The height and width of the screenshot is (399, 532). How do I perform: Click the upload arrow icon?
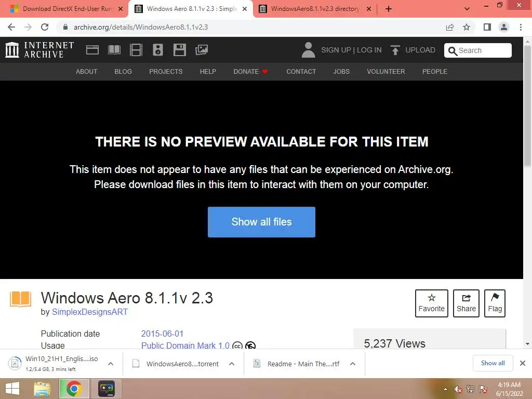pos(395,50)
